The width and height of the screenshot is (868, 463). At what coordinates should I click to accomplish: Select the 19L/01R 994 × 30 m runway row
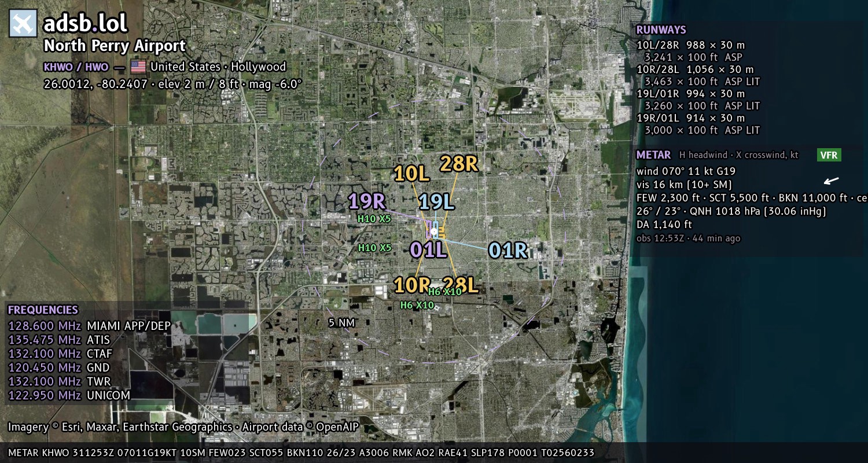pyautogui.click(x=690, y=94)
